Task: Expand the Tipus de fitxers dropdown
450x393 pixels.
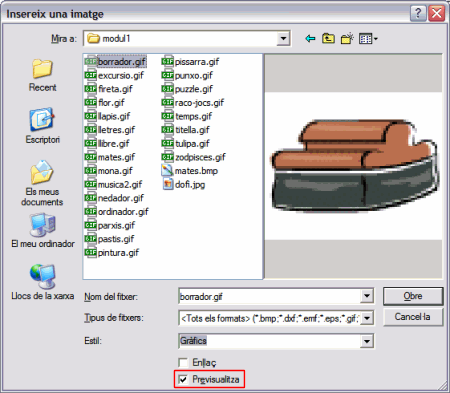Action: [367, 318]
